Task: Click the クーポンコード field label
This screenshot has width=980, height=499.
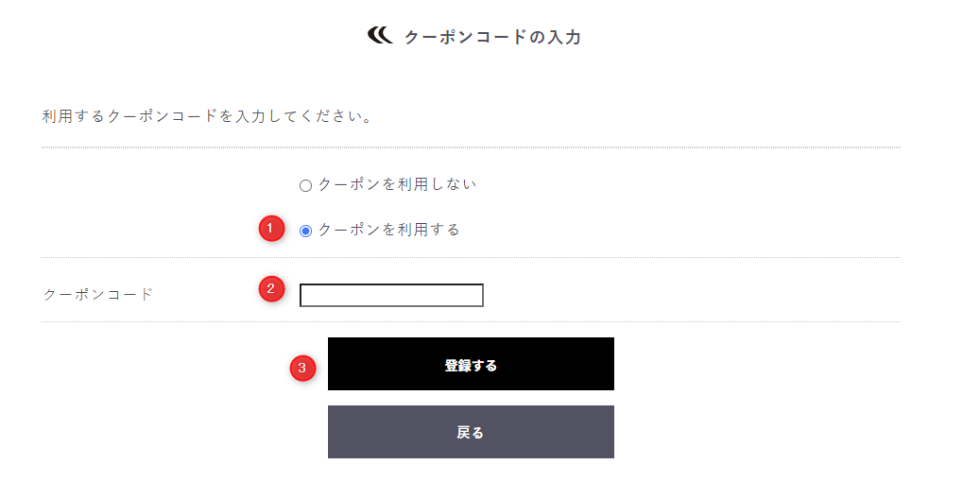Action: (97, 294)
